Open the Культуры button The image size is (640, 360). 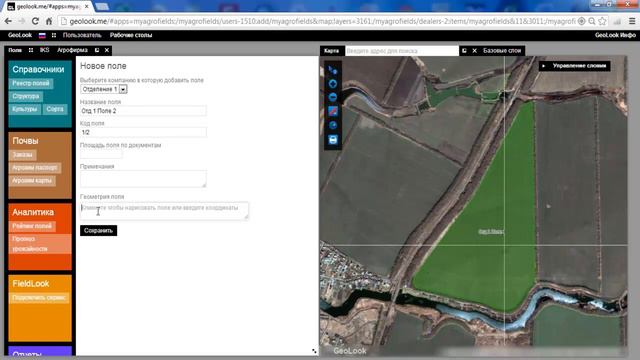[x=24, y=109]
